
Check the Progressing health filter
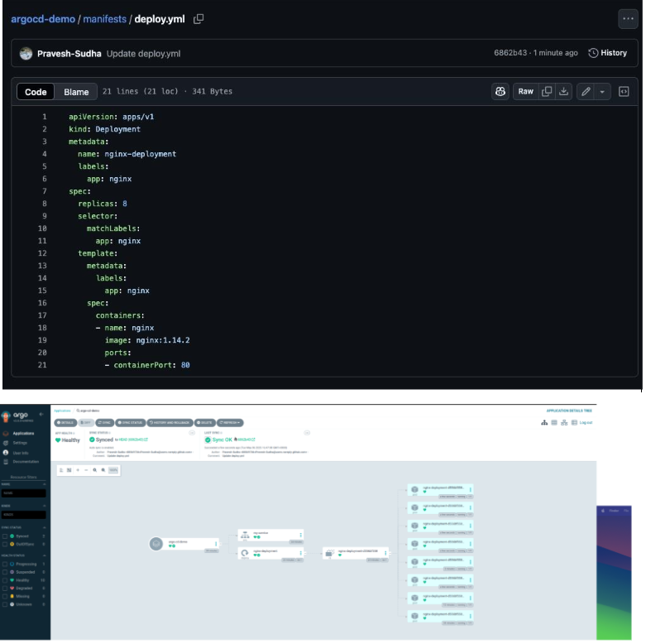click(x=5, y=564)
